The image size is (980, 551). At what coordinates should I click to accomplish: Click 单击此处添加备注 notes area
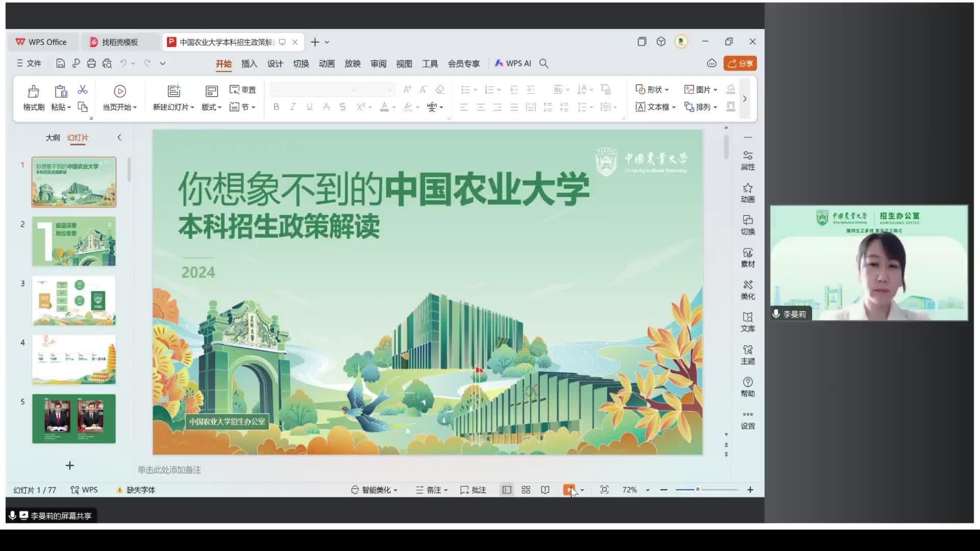(169, 469)
